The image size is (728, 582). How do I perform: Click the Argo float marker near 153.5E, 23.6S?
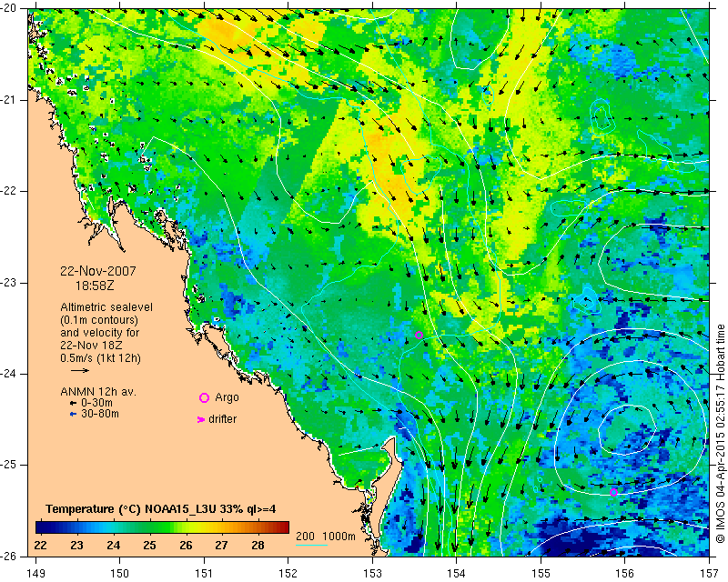pyautogui.click(x=419, y=335)
